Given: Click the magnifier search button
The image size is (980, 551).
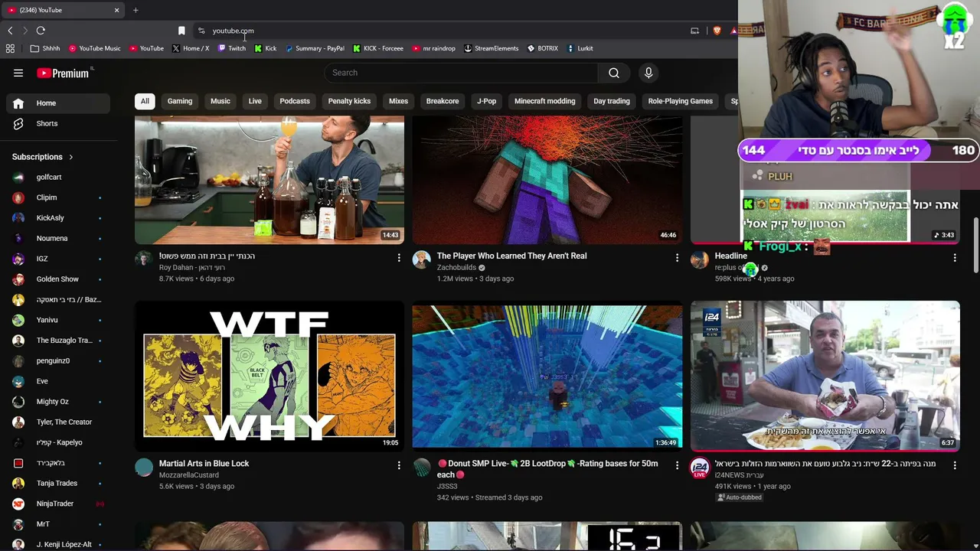Looking at the screenshot, I should [614, 73].
